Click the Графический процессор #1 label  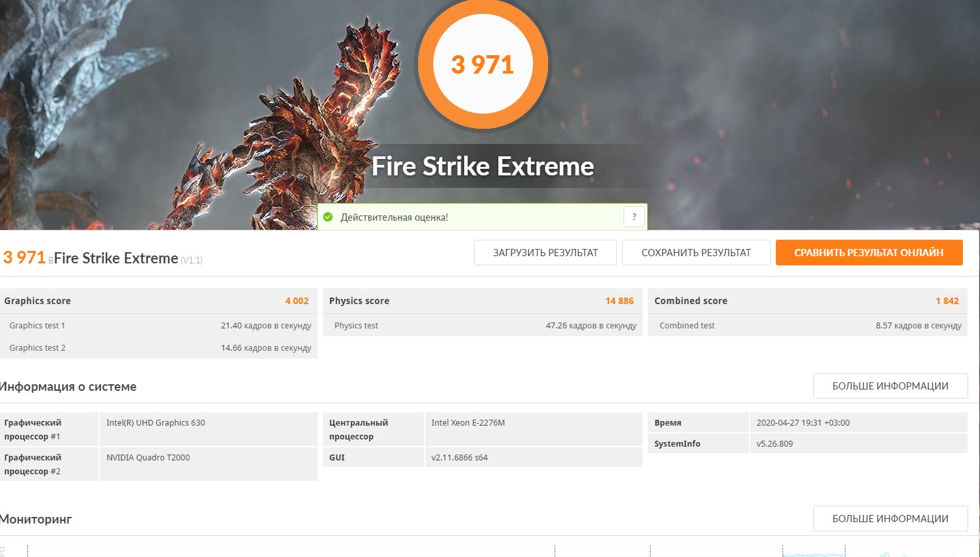pyautogui.click(x=33, y=430)
